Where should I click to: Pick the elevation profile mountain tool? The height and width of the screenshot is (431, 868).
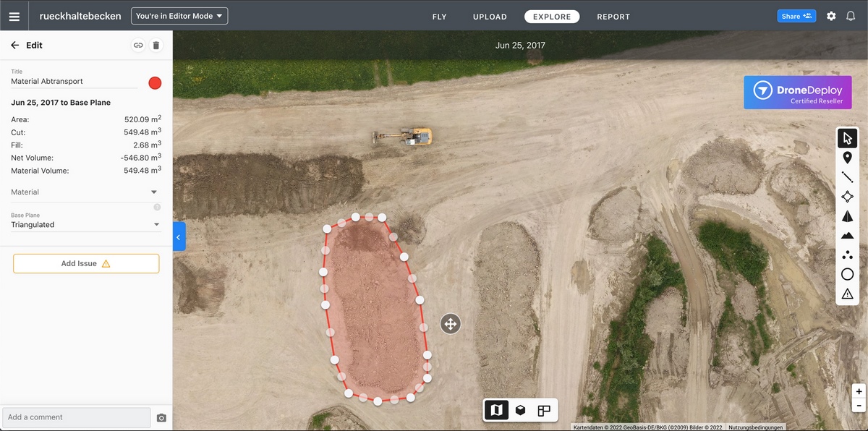(x=847, y=236)
